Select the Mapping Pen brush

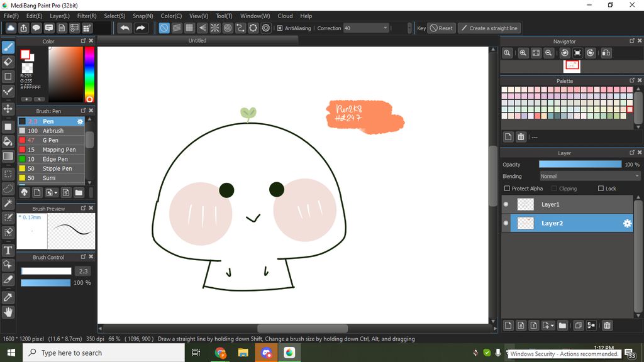tap(52, 150)
